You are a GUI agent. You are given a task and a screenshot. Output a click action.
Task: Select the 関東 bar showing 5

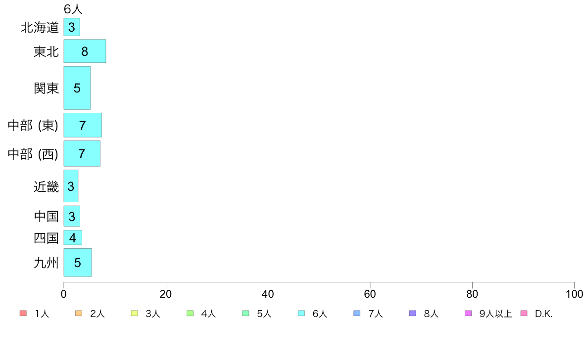[x=77, y=88]
